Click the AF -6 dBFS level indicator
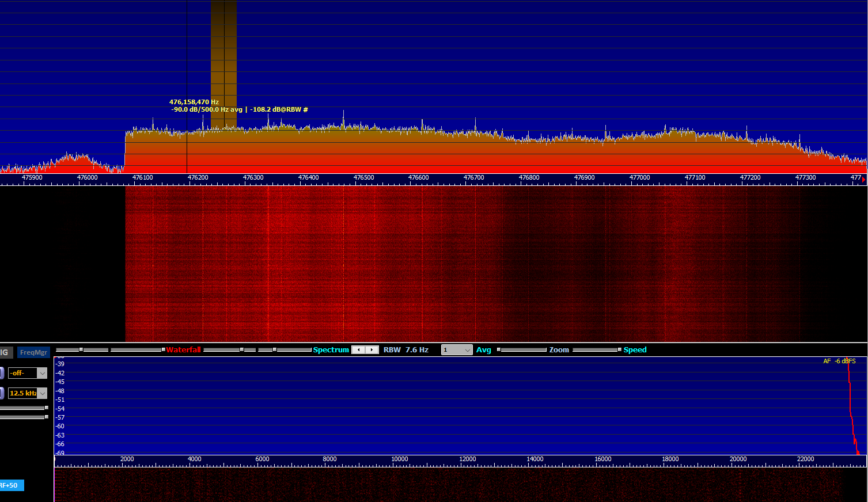868x502 pixels. [x=840, y=362]
